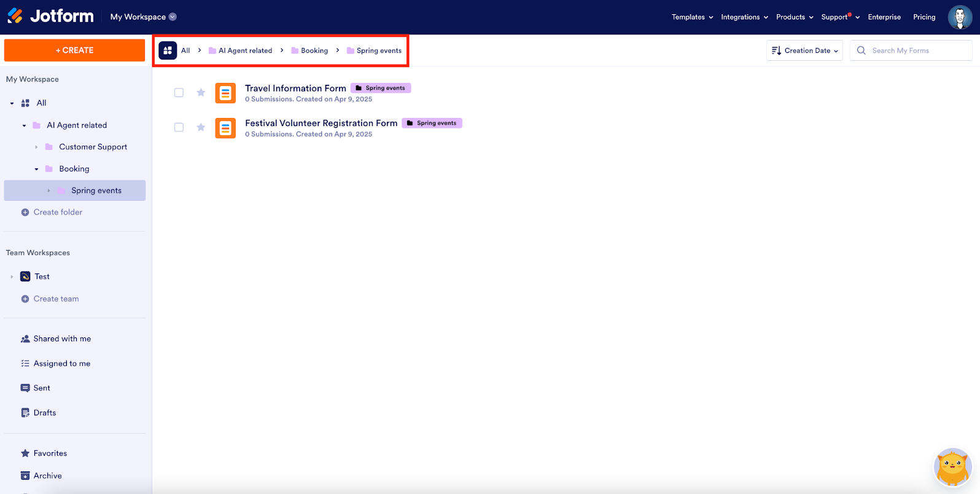Click the Assigned to me list icon
The width and height of the screenshot is (980, 494).
pos(25,363)
